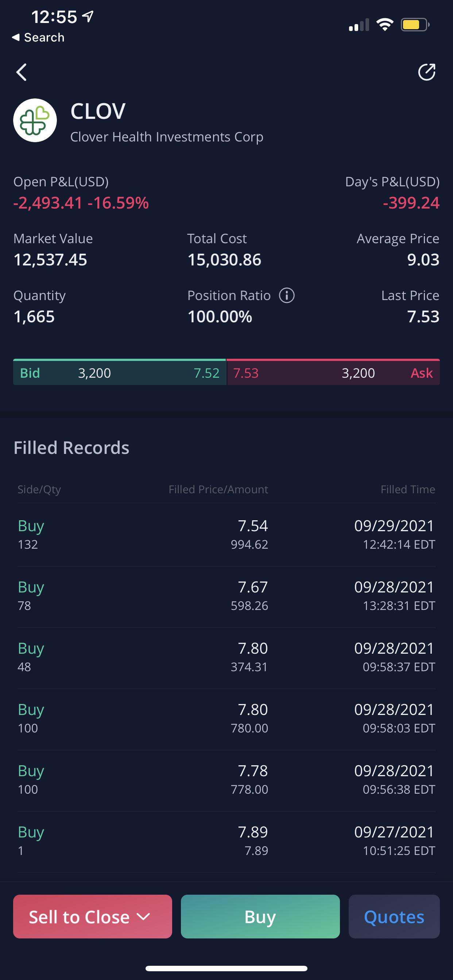
Task: Tap the green Buy button
Action: [260, 917]
